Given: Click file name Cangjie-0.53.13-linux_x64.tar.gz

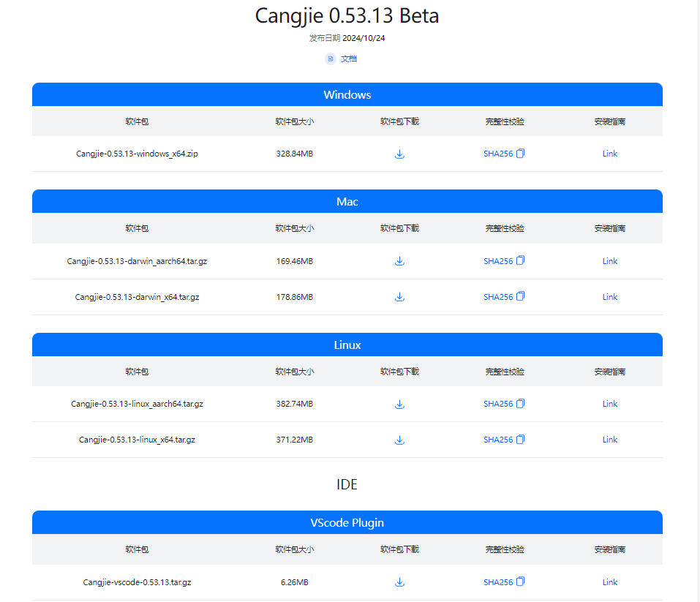Looking at the screenshot, I should [137, 440].
